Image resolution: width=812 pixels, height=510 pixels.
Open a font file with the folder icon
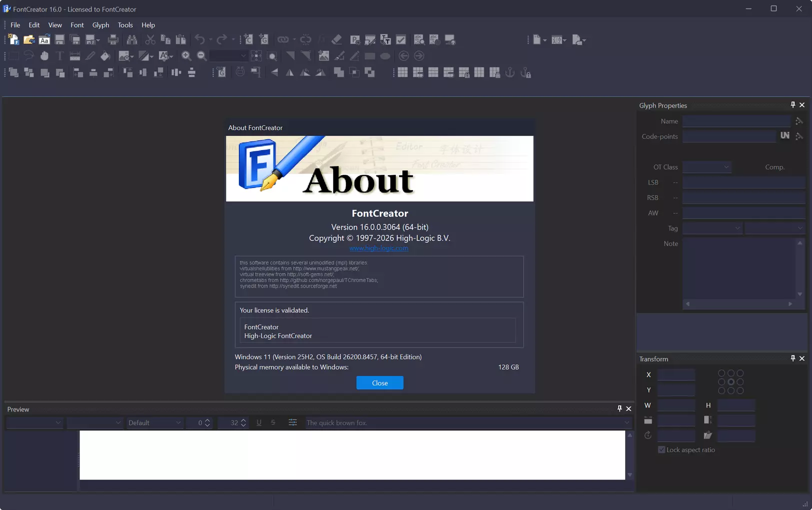click(x=29, y=40)
